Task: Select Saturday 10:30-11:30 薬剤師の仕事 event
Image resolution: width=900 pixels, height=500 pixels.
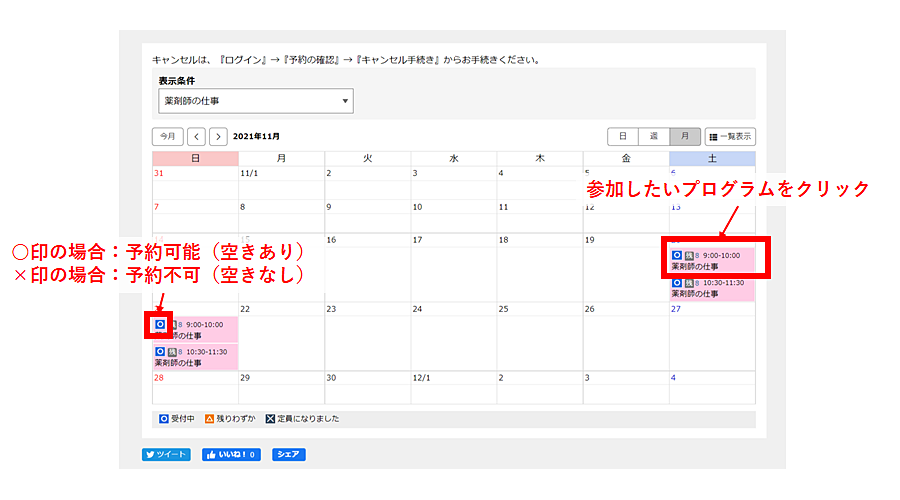Action: click(x=712, y=288)
